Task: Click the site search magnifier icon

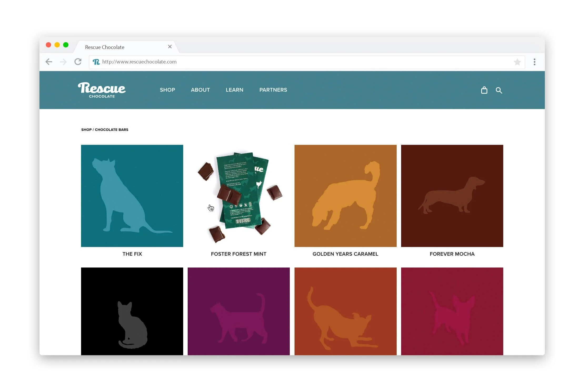Action: (x=499, y=90)
